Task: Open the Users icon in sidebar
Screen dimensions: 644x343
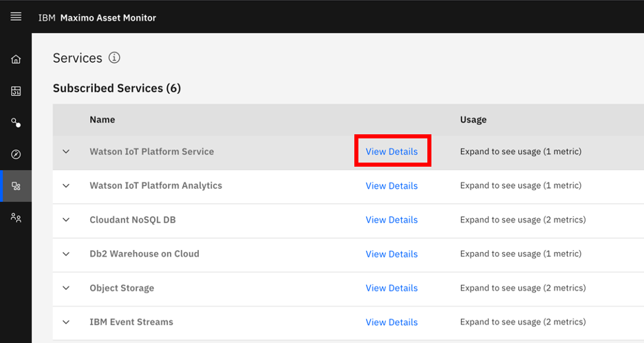Action: pos(16,218)
